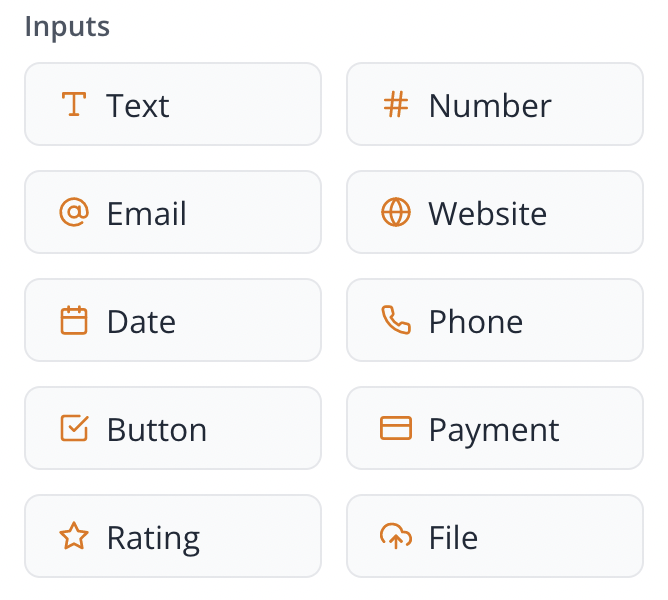The height and width of the screenshot is (600, 668).
Task: Select the Button input block
Action: 173,429
